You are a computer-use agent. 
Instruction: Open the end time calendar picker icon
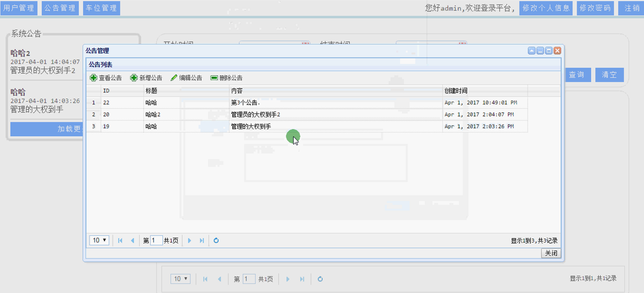point(463,43)
